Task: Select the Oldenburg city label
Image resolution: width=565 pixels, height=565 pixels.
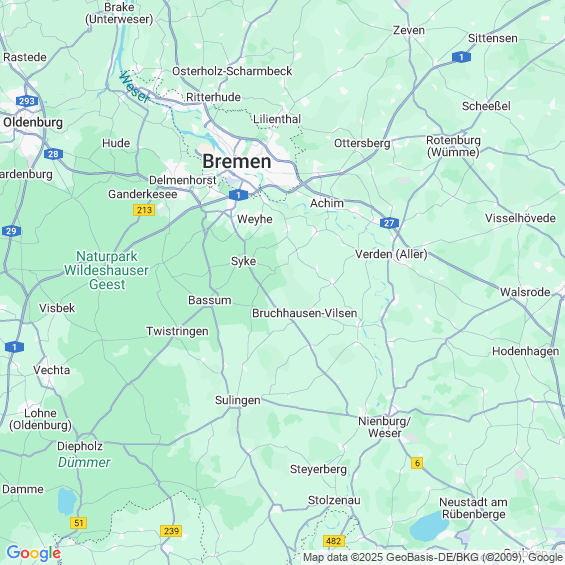Action: tap(33, 122)
